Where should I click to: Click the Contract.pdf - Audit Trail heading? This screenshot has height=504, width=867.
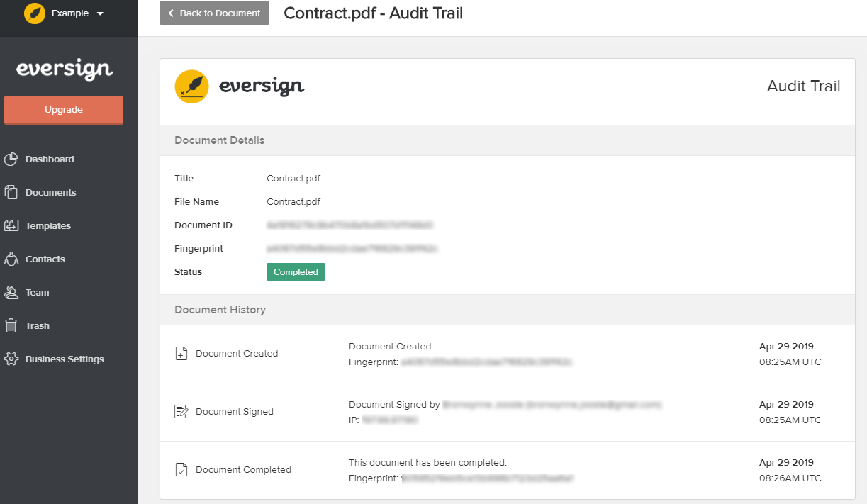pos(374,13)
